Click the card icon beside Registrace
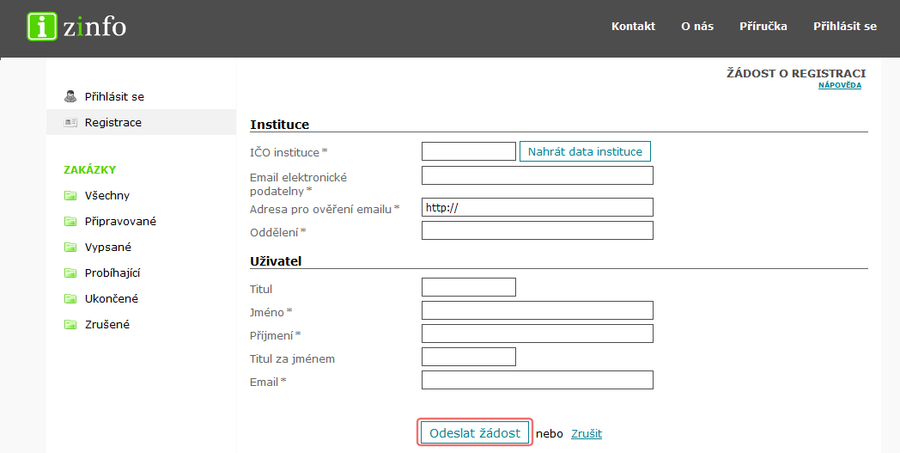 (x=70, y=122)
